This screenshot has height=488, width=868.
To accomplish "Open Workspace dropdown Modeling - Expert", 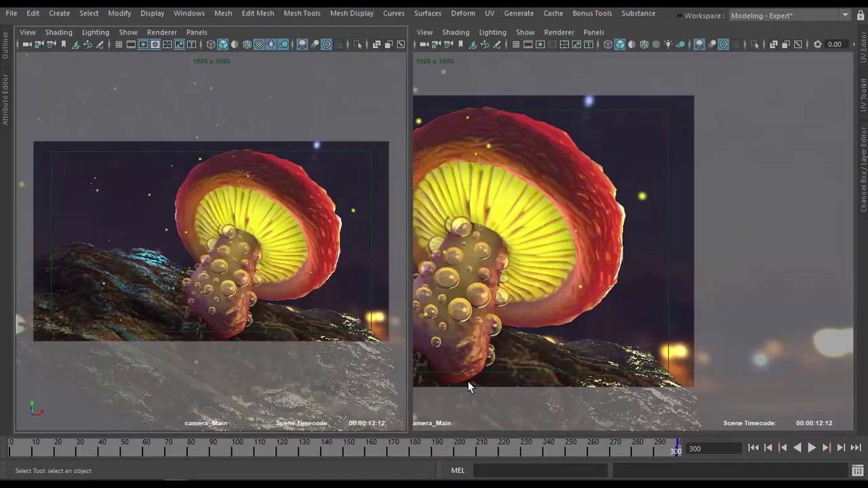I will tap(789, 15).
